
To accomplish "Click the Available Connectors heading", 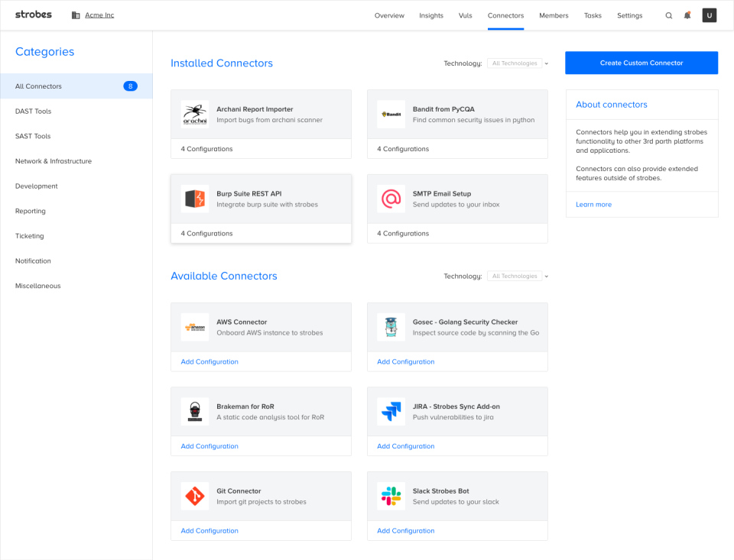I will 224,276.
